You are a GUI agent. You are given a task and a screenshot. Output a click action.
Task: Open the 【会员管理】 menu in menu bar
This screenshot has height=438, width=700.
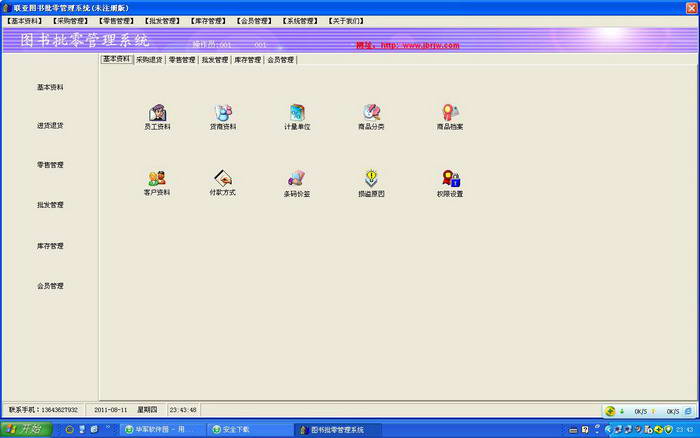pyautogui.click(x=254, y=21)
